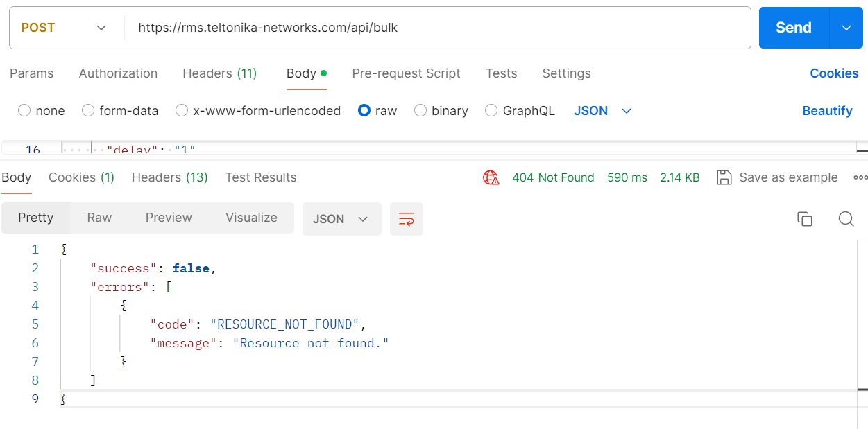Open the JSON response format dropdown
Image resolution: width=868 pixels, height=429 pixels.
click(341, 219)
